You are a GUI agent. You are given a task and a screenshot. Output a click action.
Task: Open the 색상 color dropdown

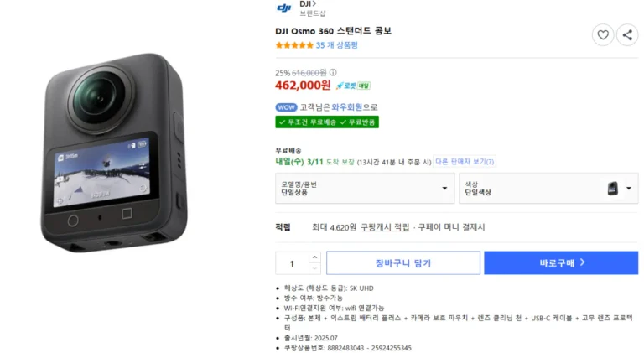(549, 189)
